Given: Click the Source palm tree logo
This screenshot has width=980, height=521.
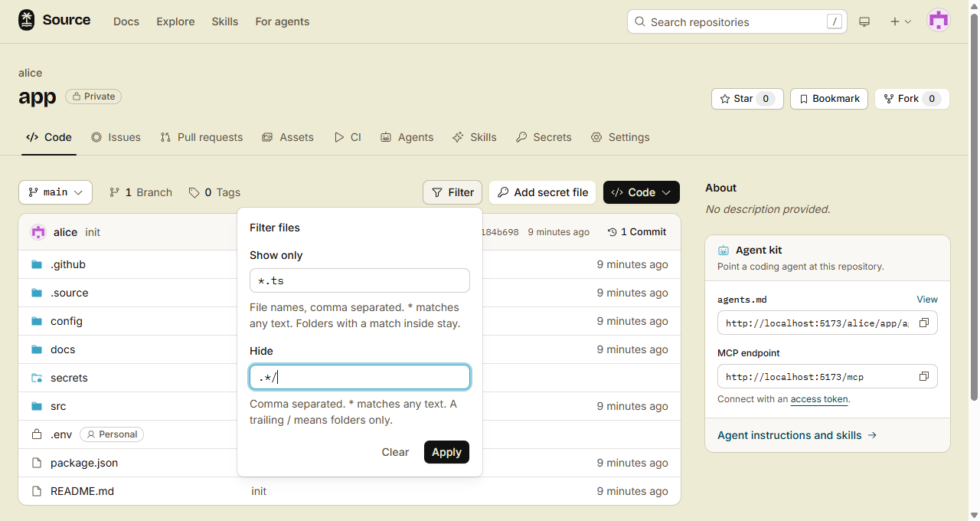Looking at the screenshot, I should point(27,21).
